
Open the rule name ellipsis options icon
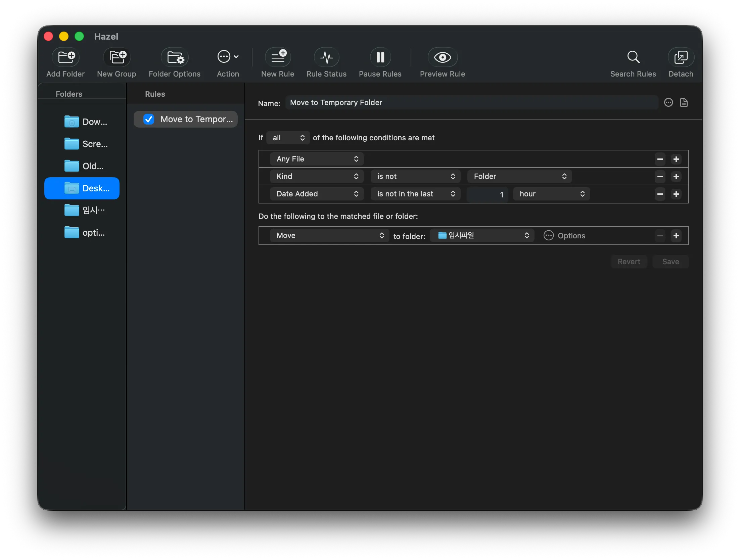pos(668,102)
